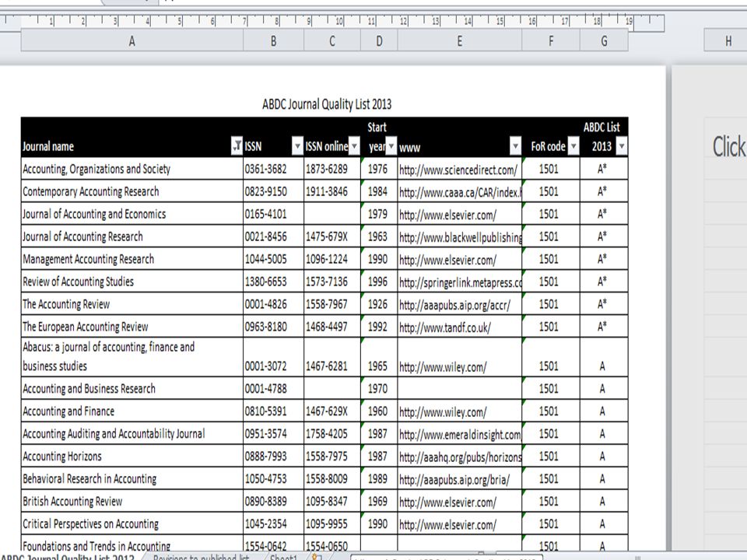Open the Start year filter dropdown
Screen dimensions: 747x560
(391, 146)
